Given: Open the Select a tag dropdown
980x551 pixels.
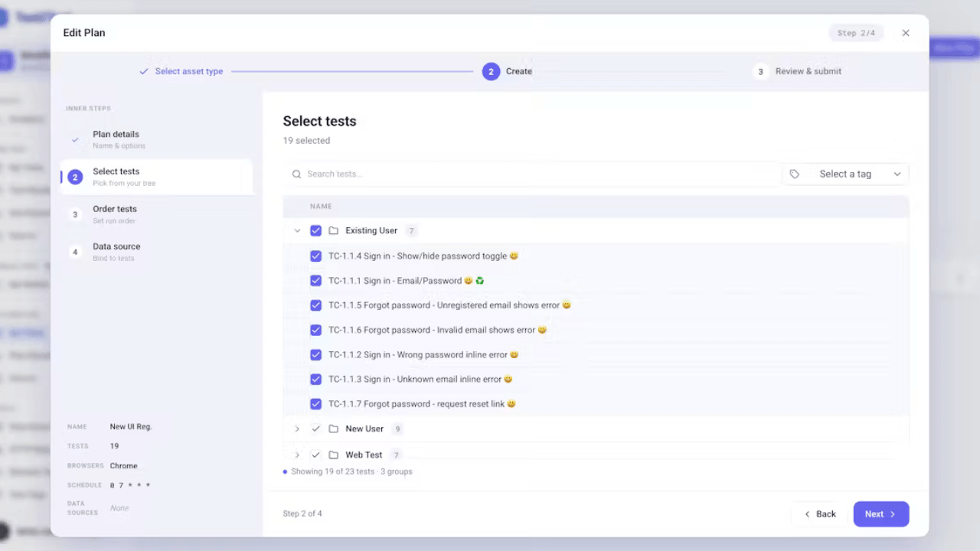Looking at the screenshot, I should pos(845,174).
